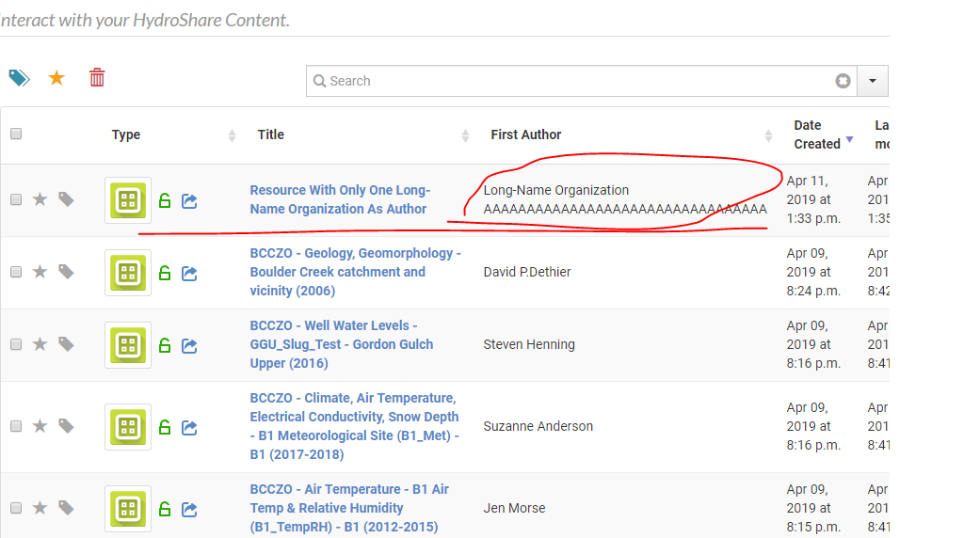Clear the search field with the circle-x icon
This screenshot has height=538, width=980.
843,81
